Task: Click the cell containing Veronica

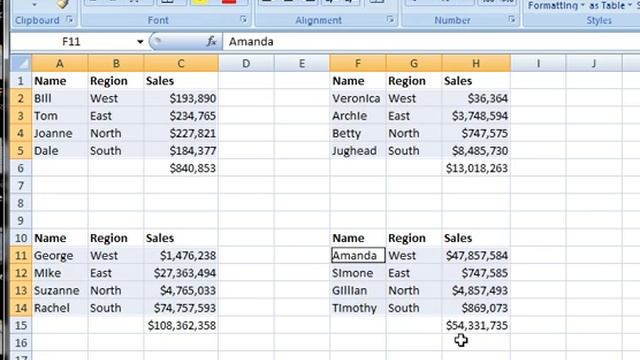Action: [358, 98]
